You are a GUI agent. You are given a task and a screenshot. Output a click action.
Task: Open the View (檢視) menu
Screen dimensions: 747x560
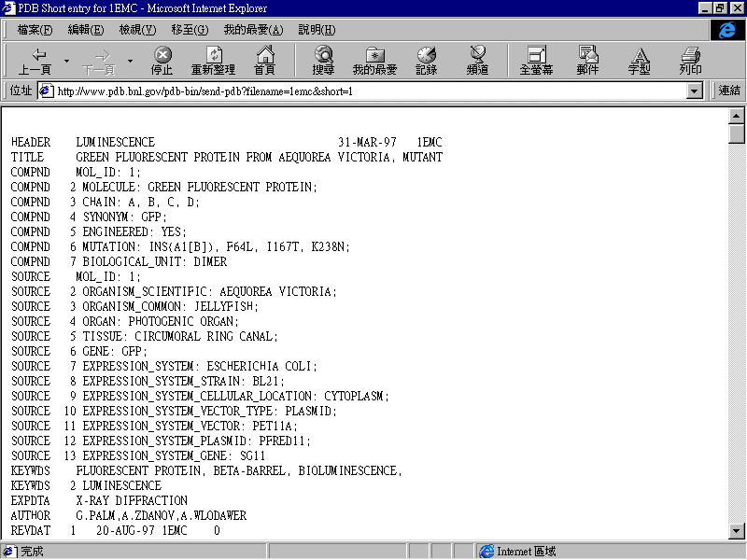tap(137, 30)
